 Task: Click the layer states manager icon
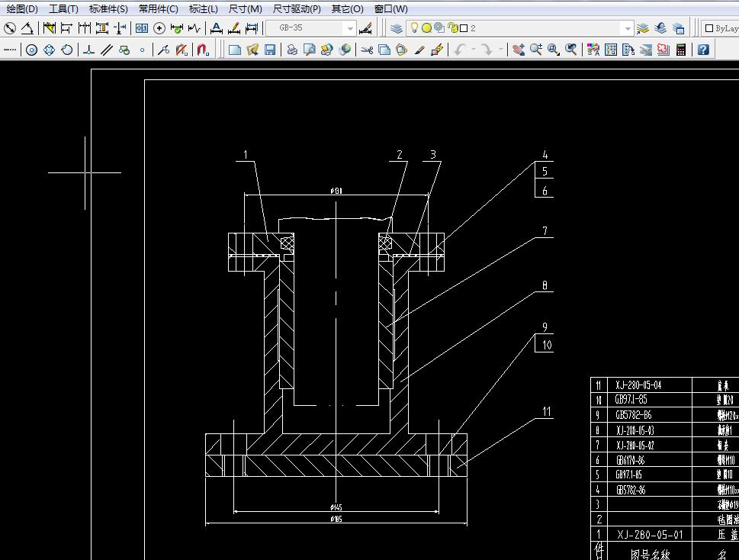(x=678, y=28)
